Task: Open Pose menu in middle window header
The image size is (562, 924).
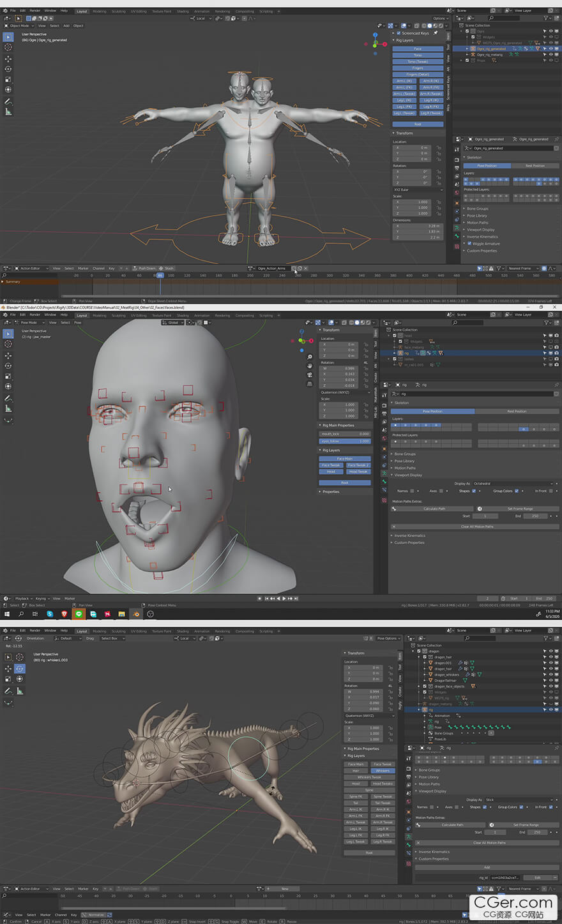Action: 78,322
